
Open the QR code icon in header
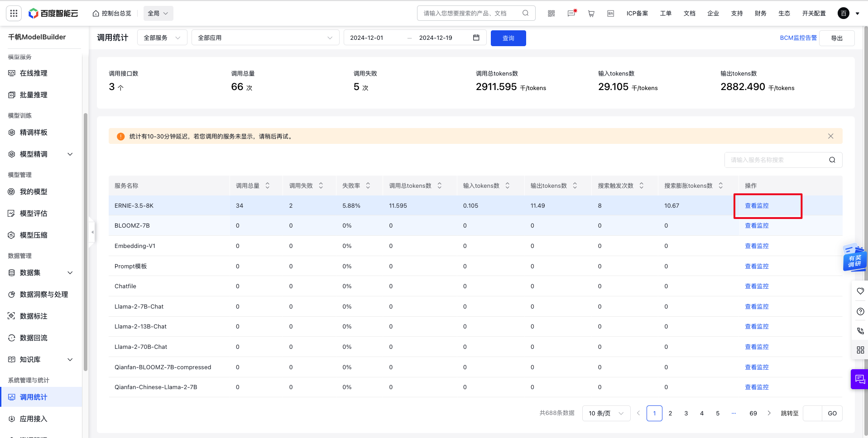[x=551, y=14]
